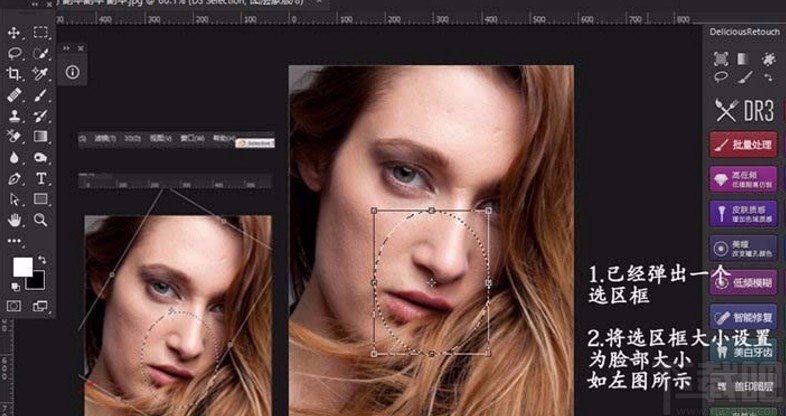Click the 高低频 frequency separation button
Screen dimensions: 786x416
click(x=743, y=179)
